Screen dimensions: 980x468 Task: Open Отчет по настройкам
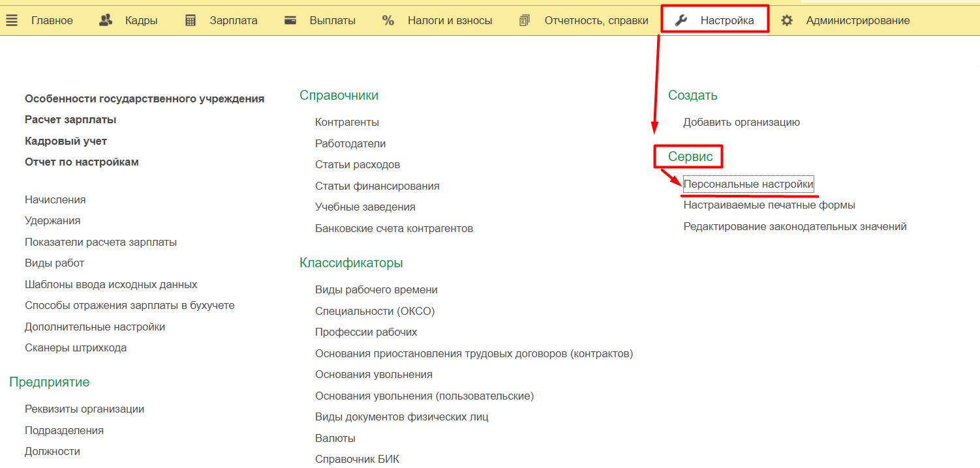(82, 162)
